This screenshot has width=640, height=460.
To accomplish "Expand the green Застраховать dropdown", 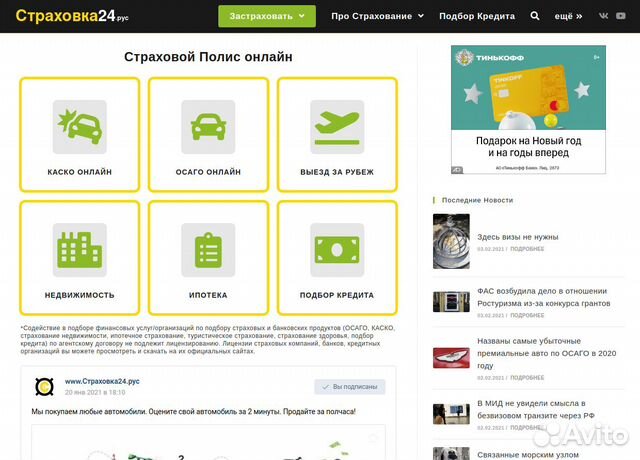I will (x=267, y=16).
